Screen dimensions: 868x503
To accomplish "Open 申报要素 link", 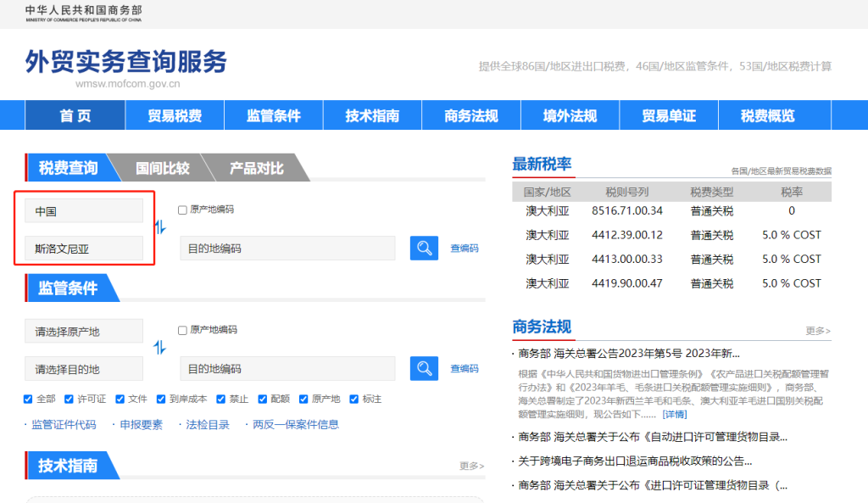I will coord(142,425).
